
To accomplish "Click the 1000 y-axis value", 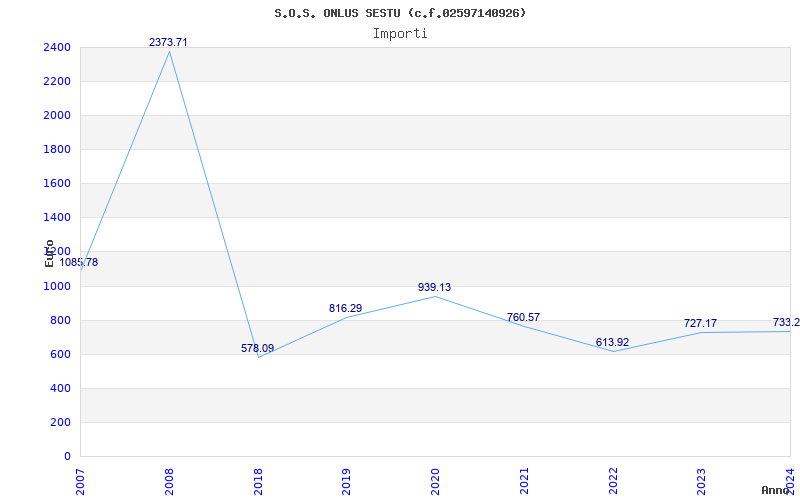I will (x=56, y=286).
